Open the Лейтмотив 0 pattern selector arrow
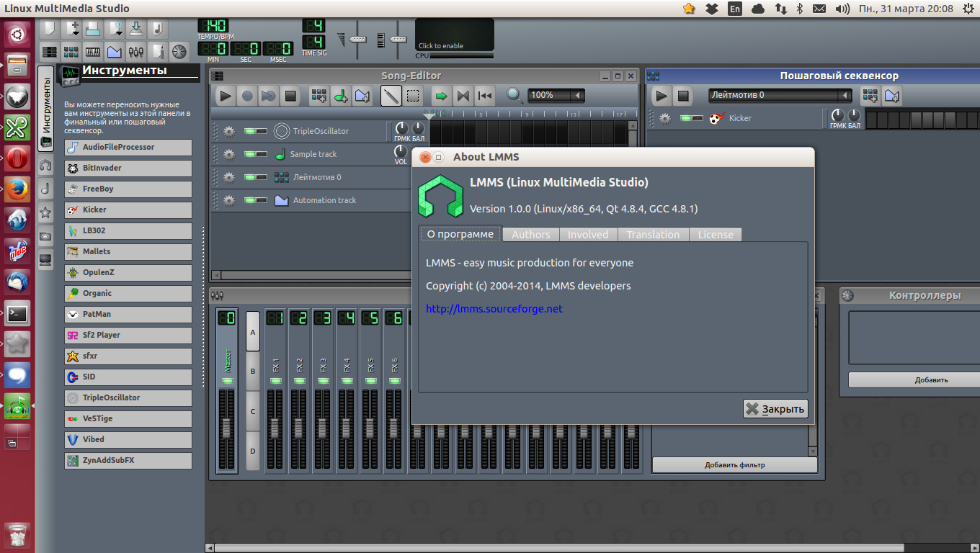This screenshot has width=980, height=553. tap(845, 94)
